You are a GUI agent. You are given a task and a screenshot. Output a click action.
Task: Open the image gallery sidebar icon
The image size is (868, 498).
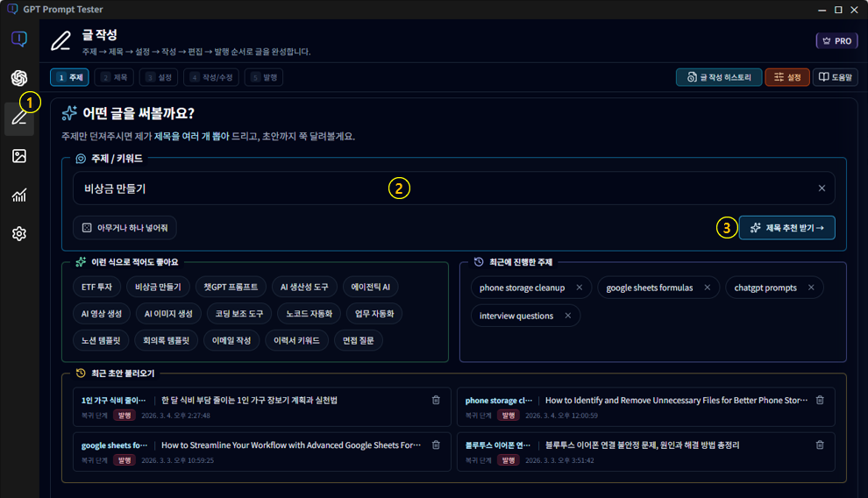[18, 156]
